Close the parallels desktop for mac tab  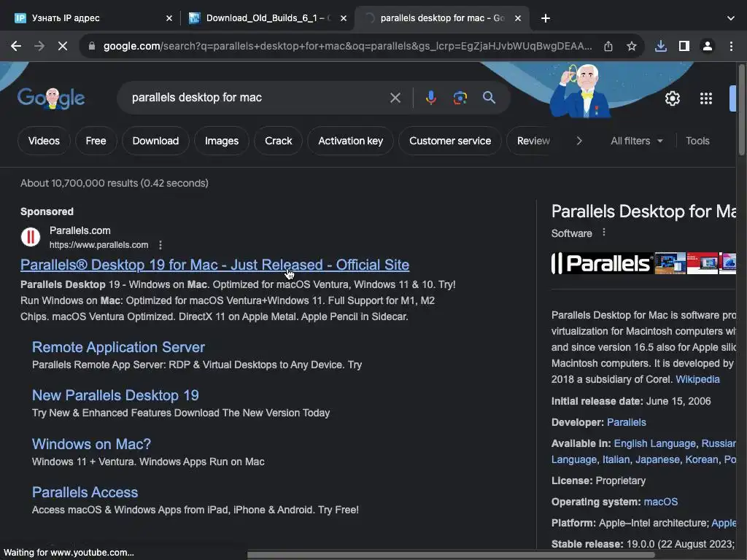click(518, 18)
